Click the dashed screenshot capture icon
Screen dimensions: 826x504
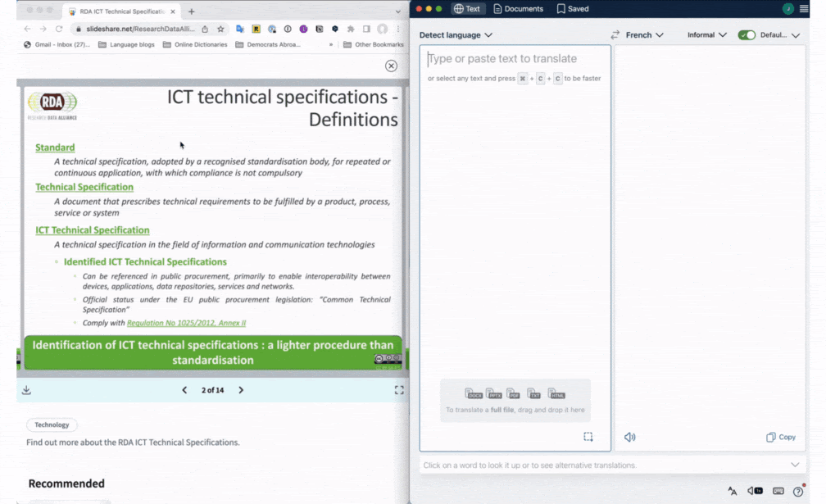588,437
